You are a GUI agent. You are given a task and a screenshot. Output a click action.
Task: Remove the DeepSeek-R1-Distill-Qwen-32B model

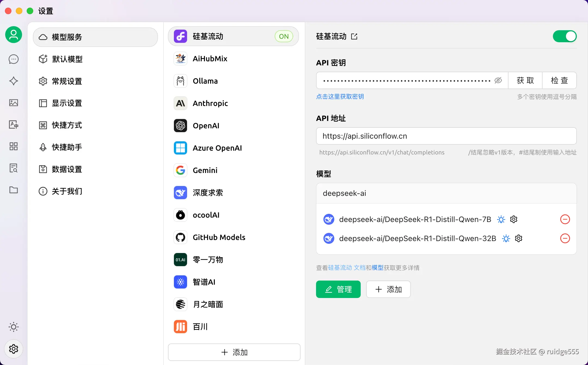point(565,238)
